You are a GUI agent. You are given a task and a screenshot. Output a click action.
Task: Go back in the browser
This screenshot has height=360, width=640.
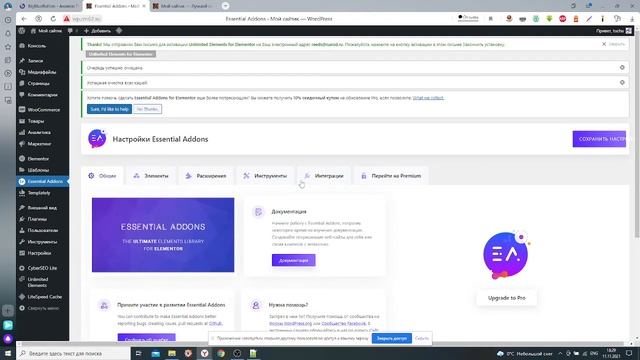24,19
